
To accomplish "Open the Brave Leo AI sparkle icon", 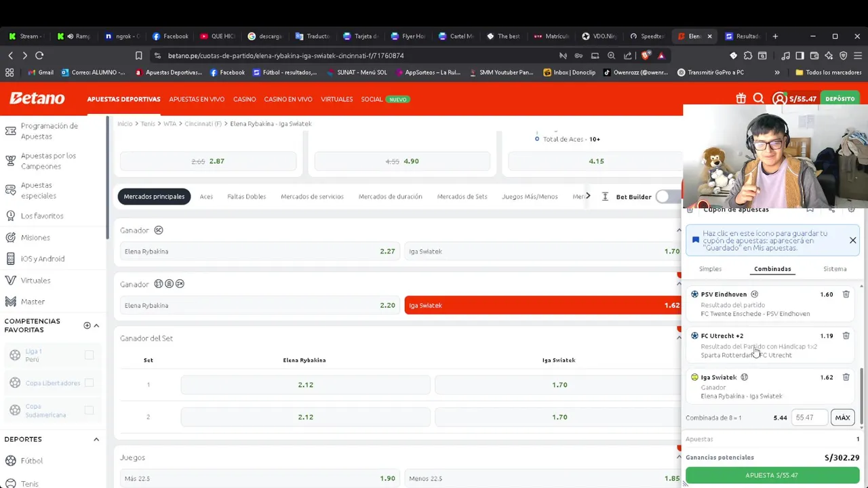I will click(x=829, y=56).
